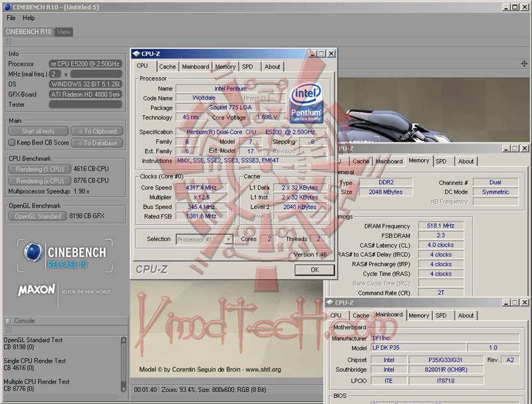Minimize the front CPU-Z window
The height and width of the screenshot is (404, 532).
pyautogui.click(x=313, y=54)
